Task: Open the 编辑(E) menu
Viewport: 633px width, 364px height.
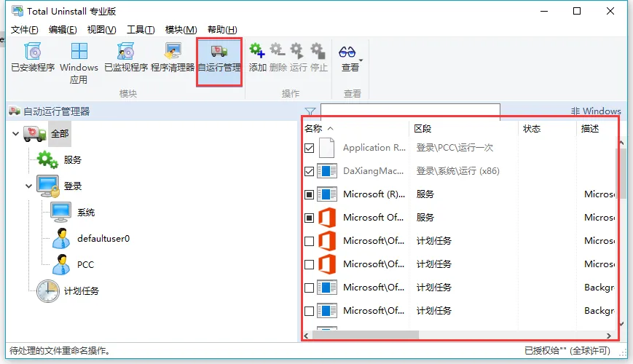Action: (63, 29)
